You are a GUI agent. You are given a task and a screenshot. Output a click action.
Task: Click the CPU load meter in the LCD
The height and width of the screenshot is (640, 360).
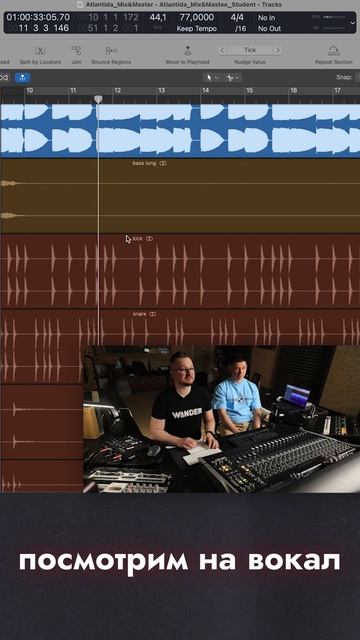329,17
